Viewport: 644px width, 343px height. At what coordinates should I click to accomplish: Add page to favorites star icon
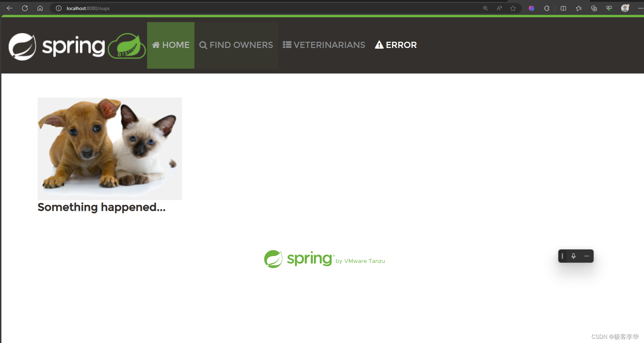tap(513, 8)
